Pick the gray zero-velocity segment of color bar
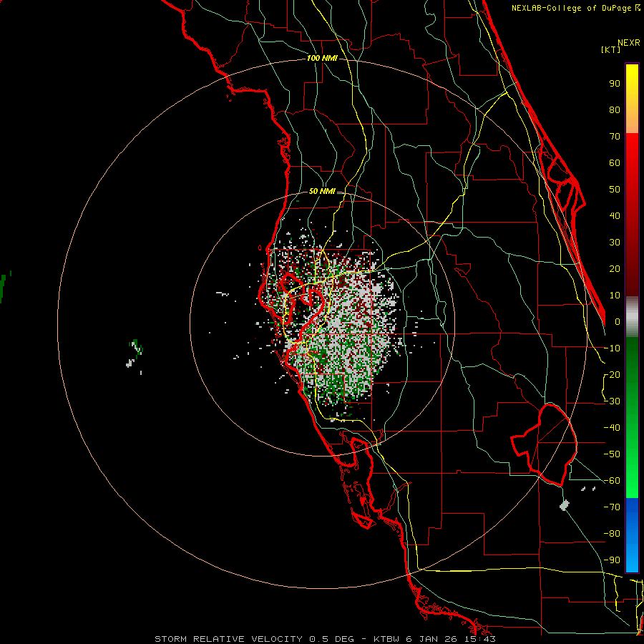The height and width of the screenshot is (644, 644). (632, 317)
